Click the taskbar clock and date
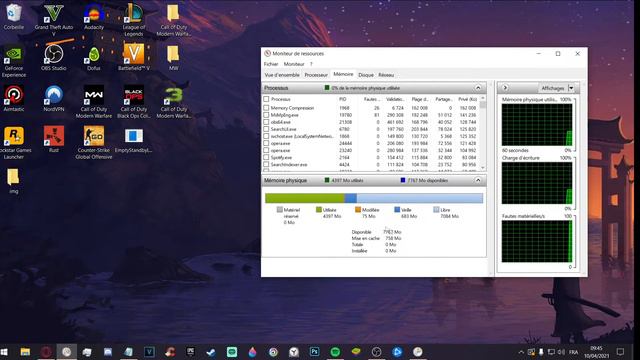 click(596, 352)
